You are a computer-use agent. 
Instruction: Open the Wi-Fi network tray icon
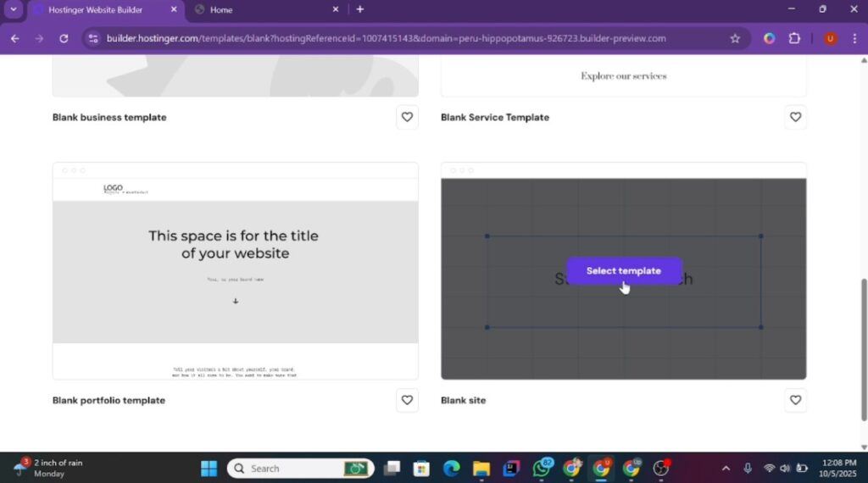(x=769, y=469)
